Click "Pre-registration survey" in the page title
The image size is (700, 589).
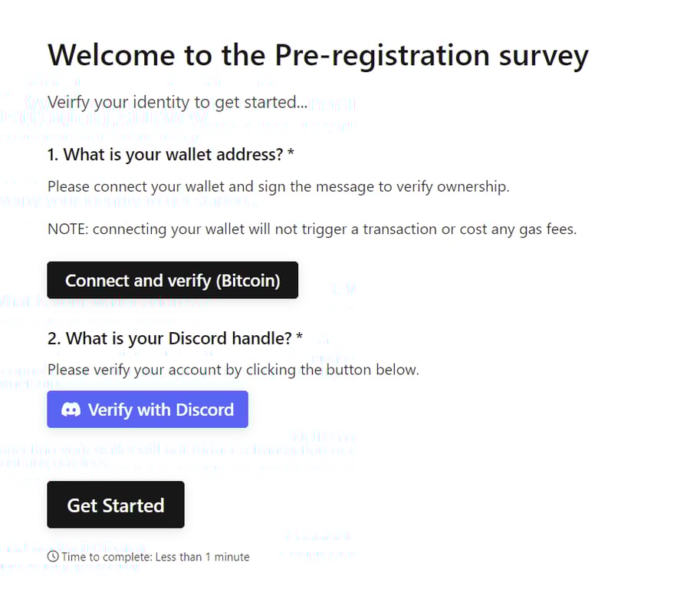[x=431, y=56]
